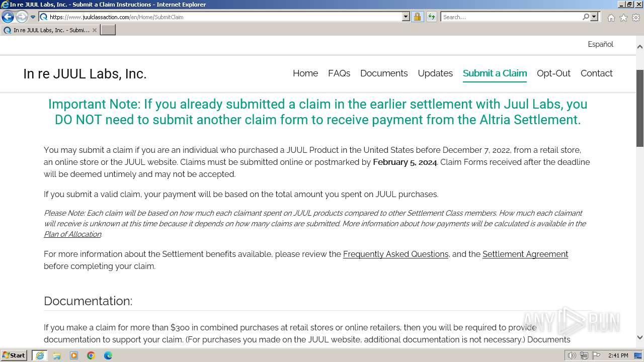
Task: Close the In re JUUL Labs tab
Action: (x=94, y=30)
